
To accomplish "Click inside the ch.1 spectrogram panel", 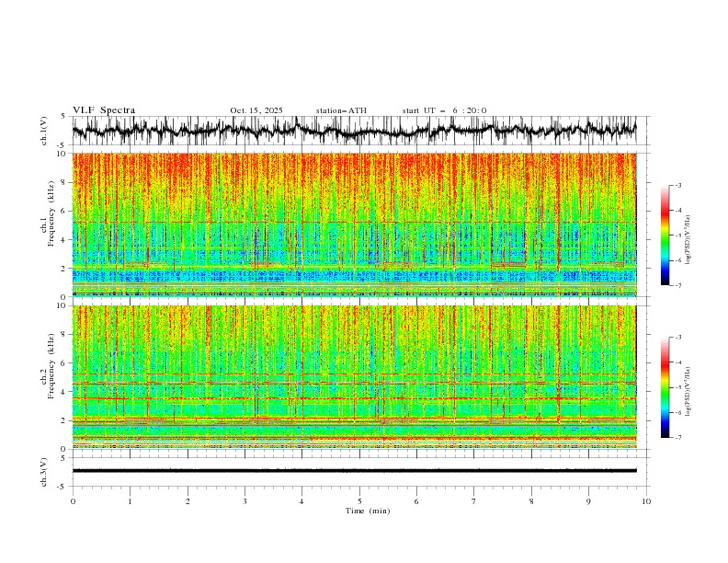I will coord(354,224).
